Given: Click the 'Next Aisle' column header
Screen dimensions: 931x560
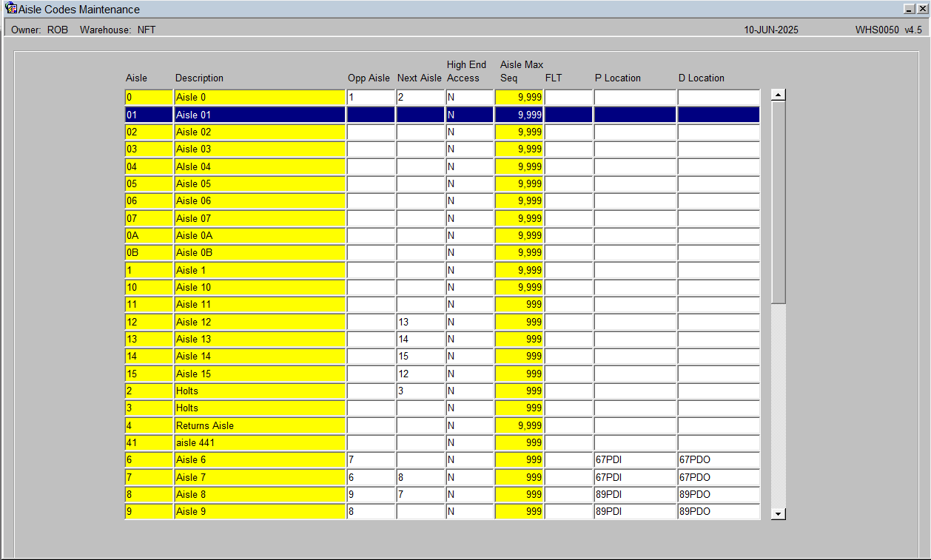Looking at the screenshot, I should (x=420, y=78).
